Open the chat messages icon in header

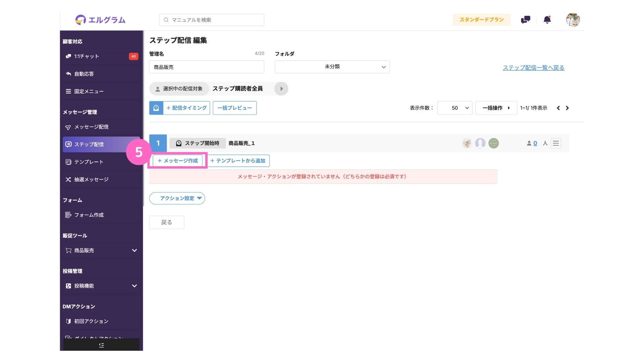(525, 20)
